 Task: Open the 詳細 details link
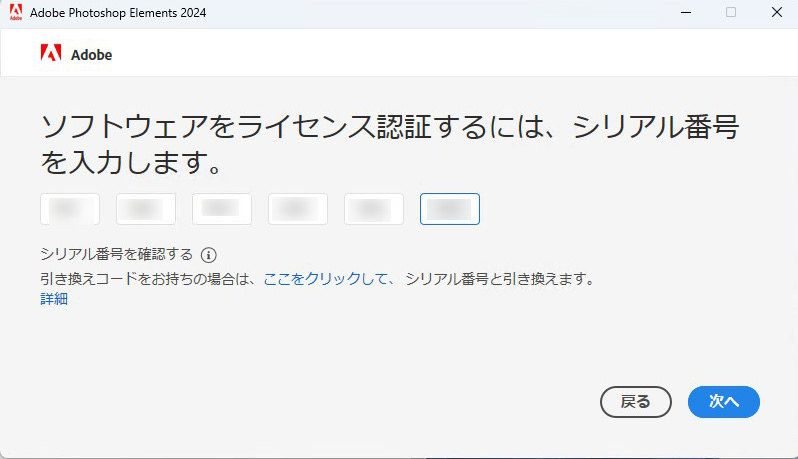54,299
